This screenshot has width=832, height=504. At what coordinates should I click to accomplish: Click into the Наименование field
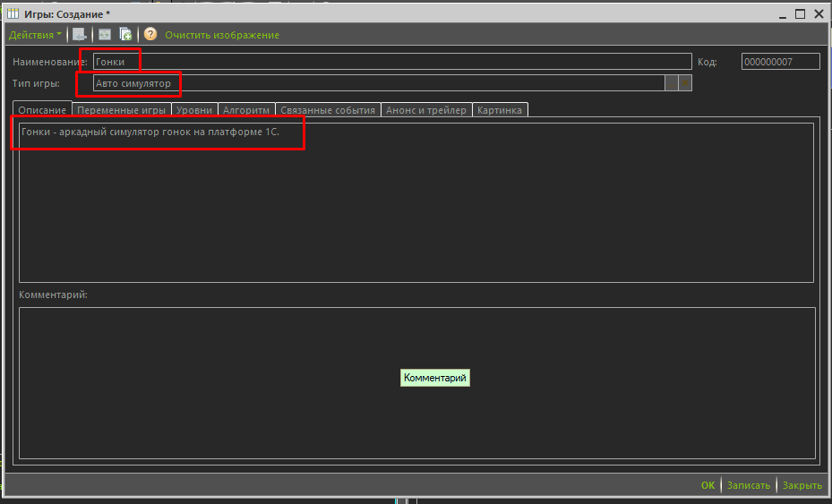click(392, 62)
